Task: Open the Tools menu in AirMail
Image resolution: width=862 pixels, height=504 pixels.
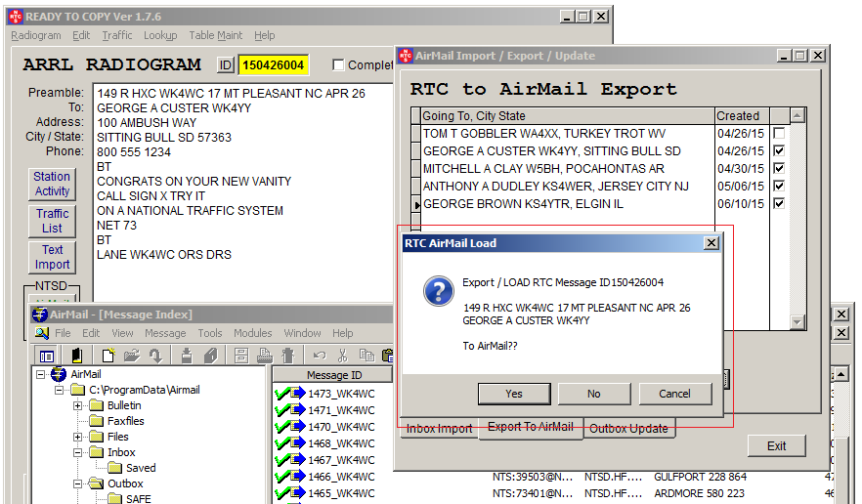Action: click(210, 333)
